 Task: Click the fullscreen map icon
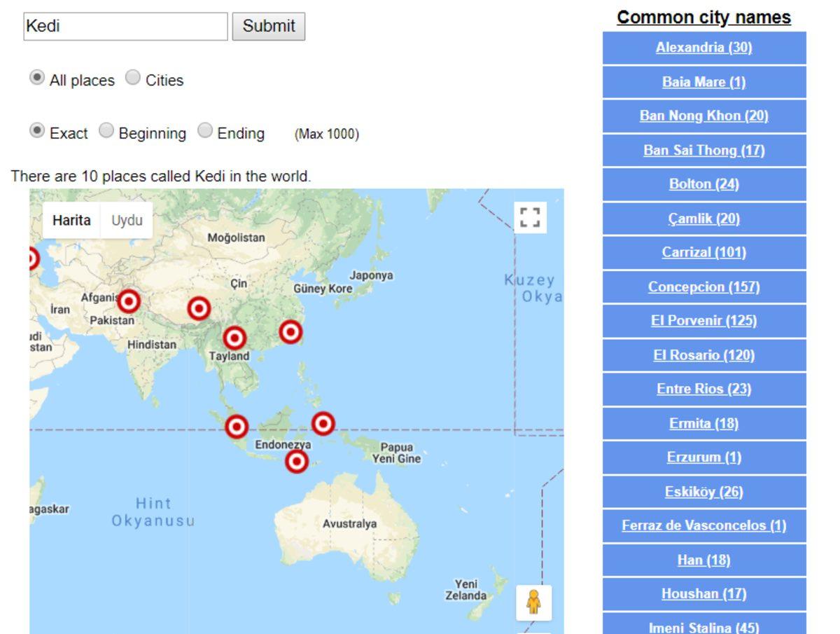tap(530, 217)
